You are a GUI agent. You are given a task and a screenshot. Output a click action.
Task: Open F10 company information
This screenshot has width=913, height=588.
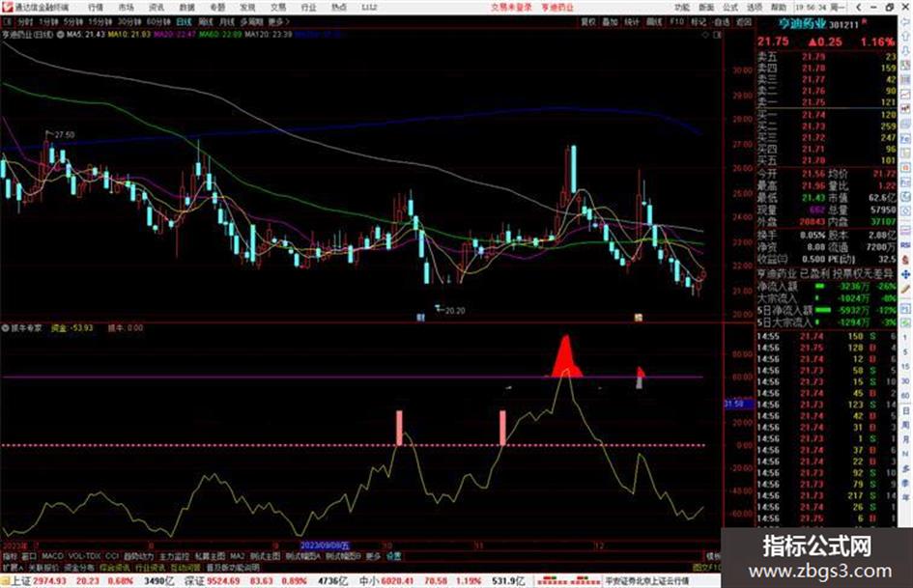pos(676,21)
